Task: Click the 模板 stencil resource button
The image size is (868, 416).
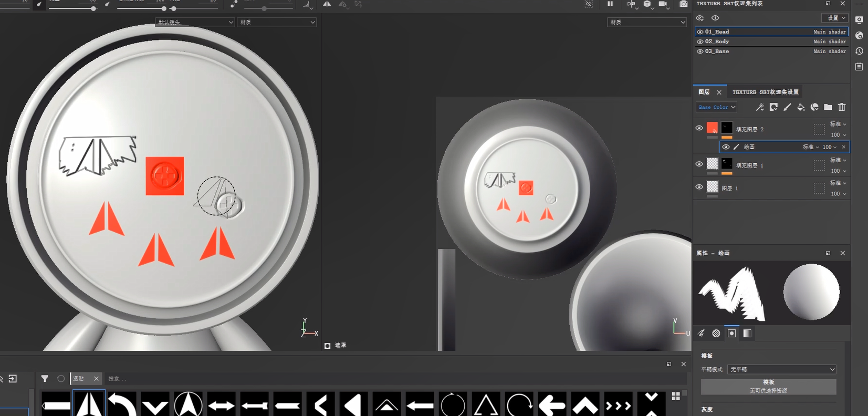Action: (768, 387)
